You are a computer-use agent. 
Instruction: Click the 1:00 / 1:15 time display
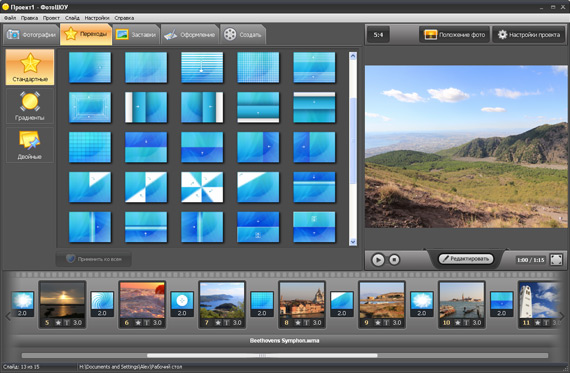(x=530, y=260)
